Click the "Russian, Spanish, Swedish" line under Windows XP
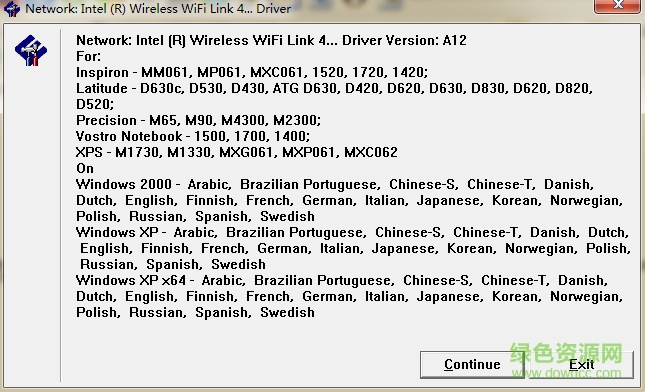Viewport: 645px width, 392px height. pos(173,264)
